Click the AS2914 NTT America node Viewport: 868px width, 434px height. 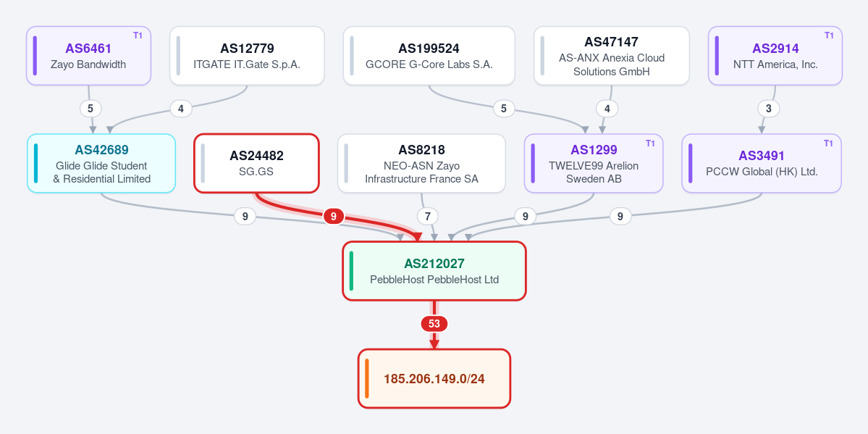click(x=775, y=56)
